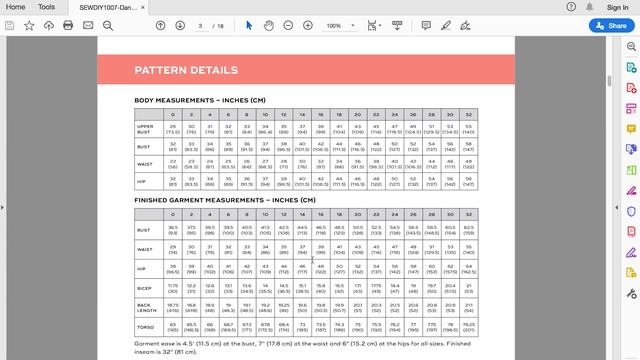The height and width of the screenshot is (360, 640).
Task: Click the UPPER BUST row label
Action: (145, 129)
